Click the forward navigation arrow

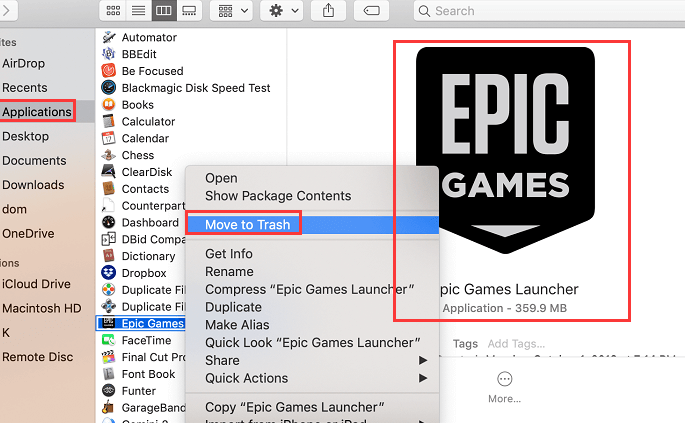click(6, 10)
